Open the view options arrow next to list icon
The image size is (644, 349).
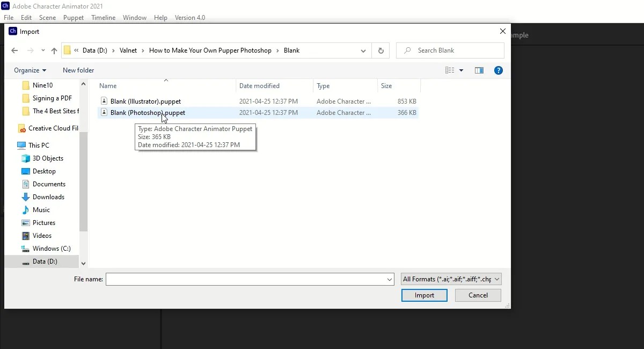point(461,70)
